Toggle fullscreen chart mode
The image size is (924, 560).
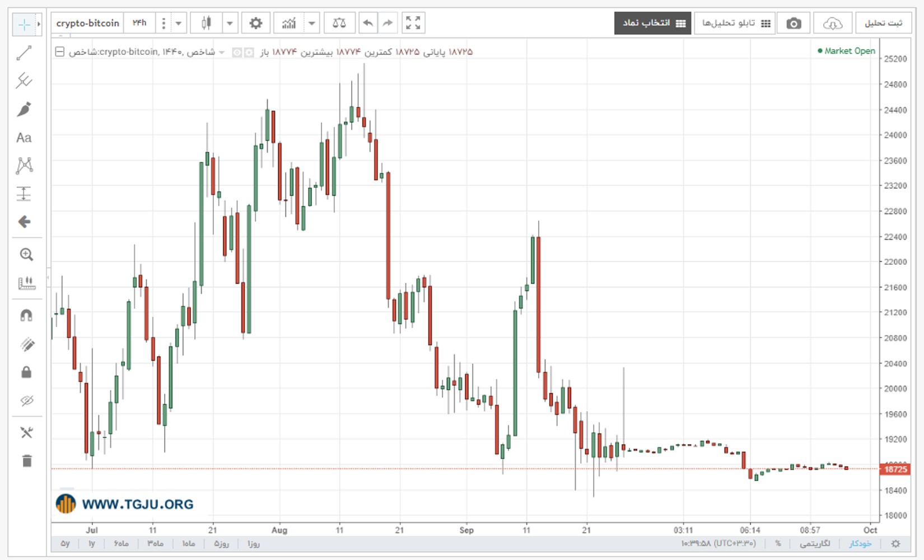point(413,24)
